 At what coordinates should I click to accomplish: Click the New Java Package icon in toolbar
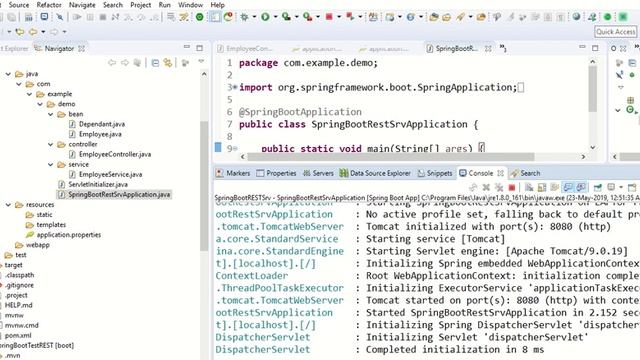pyautogui.click(x=373, y=17)
